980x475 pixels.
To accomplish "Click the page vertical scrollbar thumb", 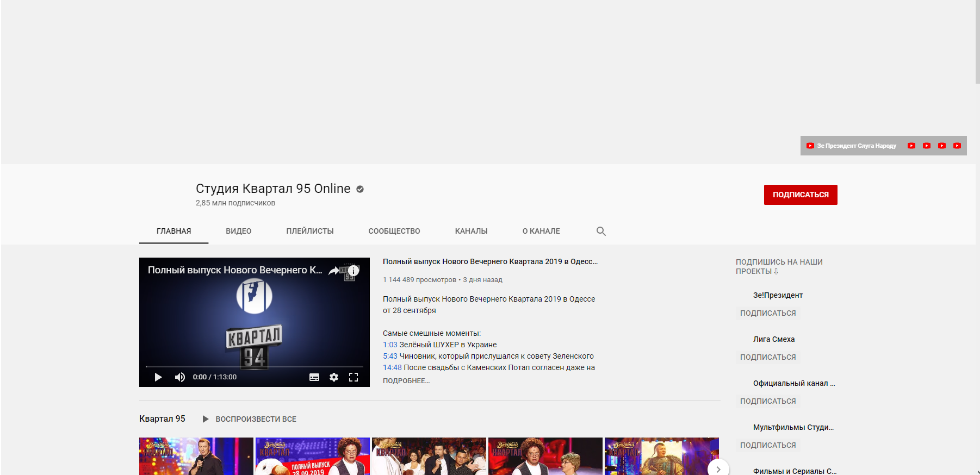I will click(x=977, y=42).
